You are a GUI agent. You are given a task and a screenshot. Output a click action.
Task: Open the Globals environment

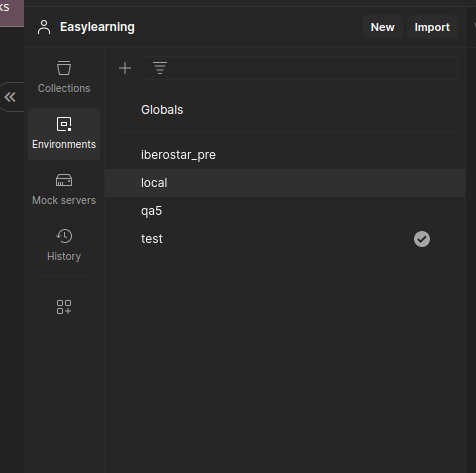click(285, 110)
